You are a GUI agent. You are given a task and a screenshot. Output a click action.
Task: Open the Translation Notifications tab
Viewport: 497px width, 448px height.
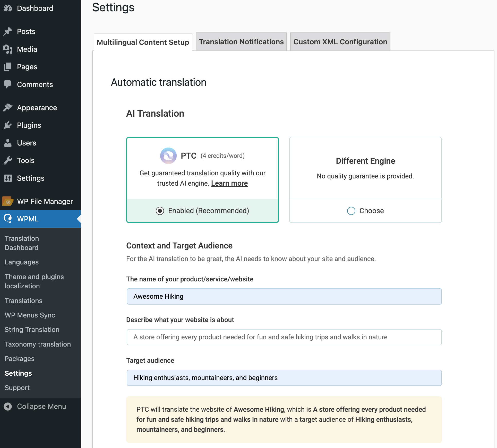click(x=241, y=42)
